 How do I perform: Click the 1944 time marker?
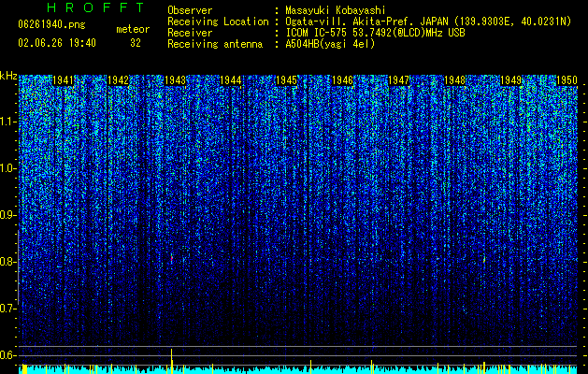coord(230,80)
